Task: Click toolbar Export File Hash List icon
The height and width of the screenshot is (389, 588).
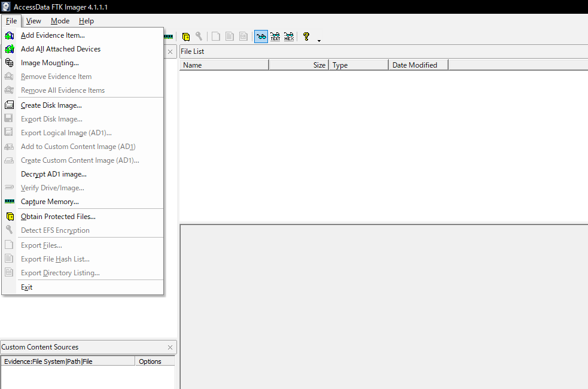Action: point(230,37)
